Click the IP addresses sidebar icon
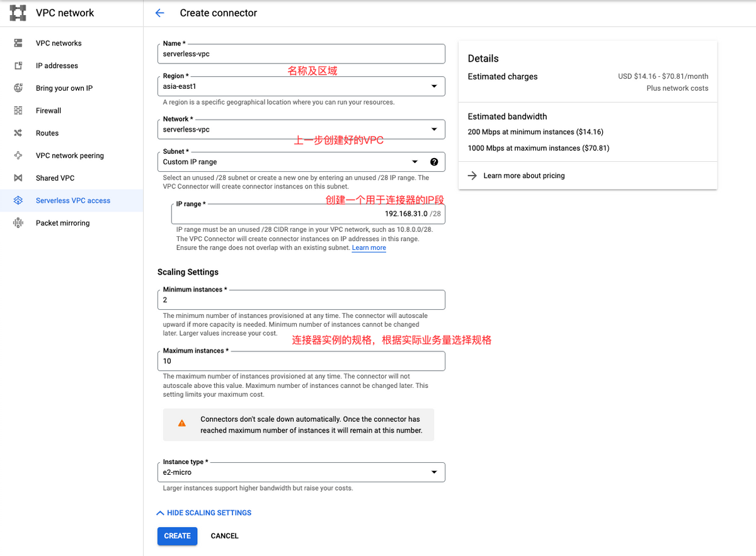The width and height of the screenshot is (756, 556). 18,65
